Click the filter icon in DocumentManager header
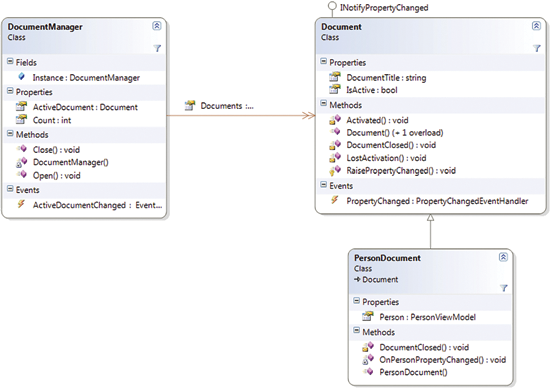550x388 pixels. [x=157, y=48]
